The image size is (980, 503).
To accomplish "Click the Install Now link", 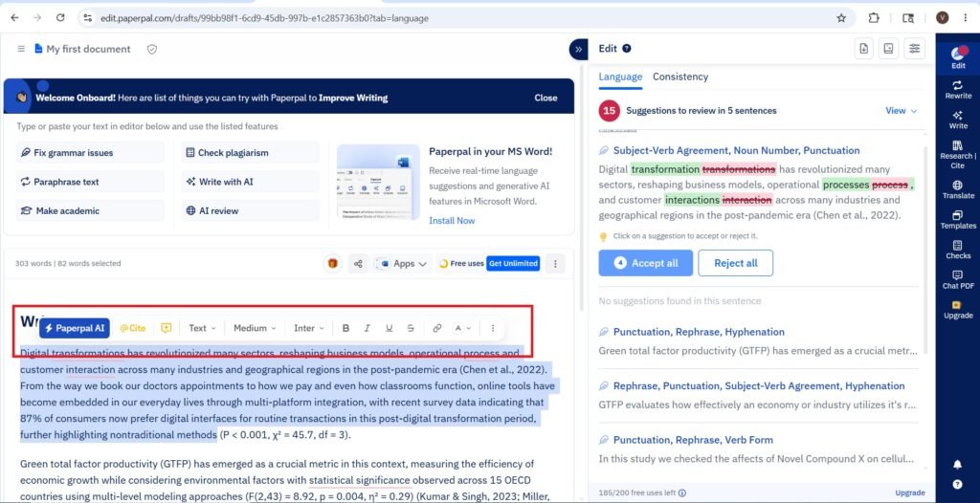I will 452,221.
